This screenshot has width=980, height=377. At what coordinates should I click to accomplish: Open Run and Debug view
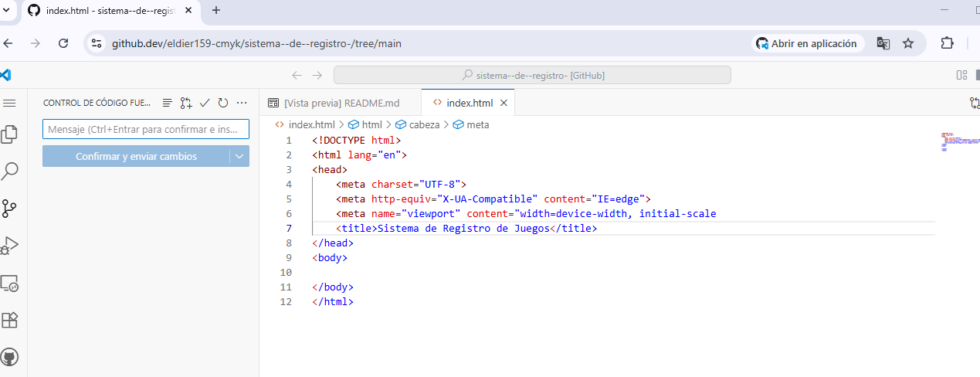10,246
